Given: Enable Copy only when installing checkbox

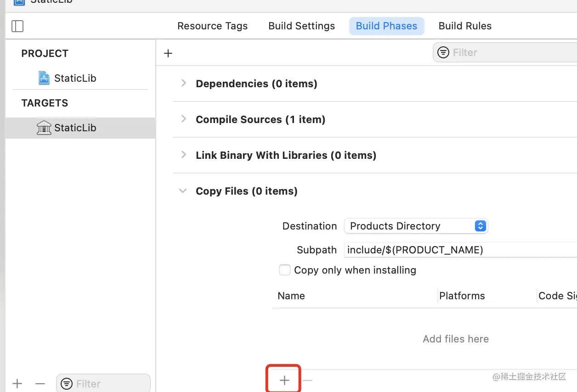Looking at the screenshot, I should point(285,270).
